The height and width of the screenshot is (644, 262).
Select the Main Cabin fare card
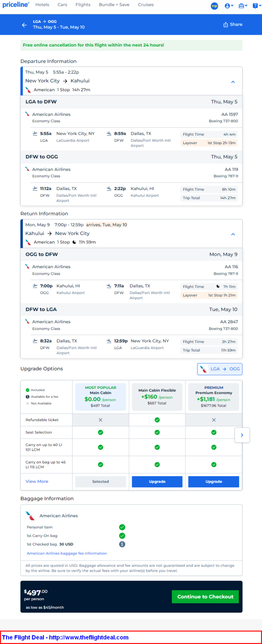(x=100, y=397)
